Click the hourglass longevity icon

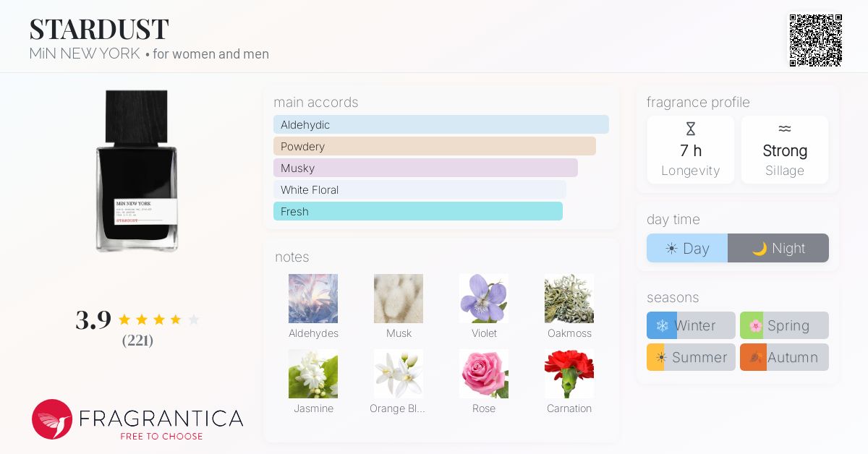click(691, 129)
